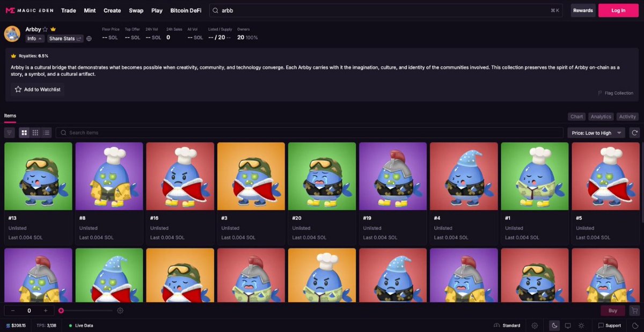Switch to list view

(47, 132)
